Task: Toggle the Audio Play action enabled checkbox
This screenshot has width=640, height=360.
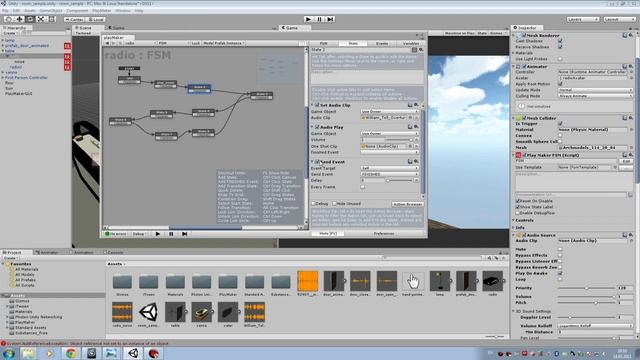Action: 317,127
